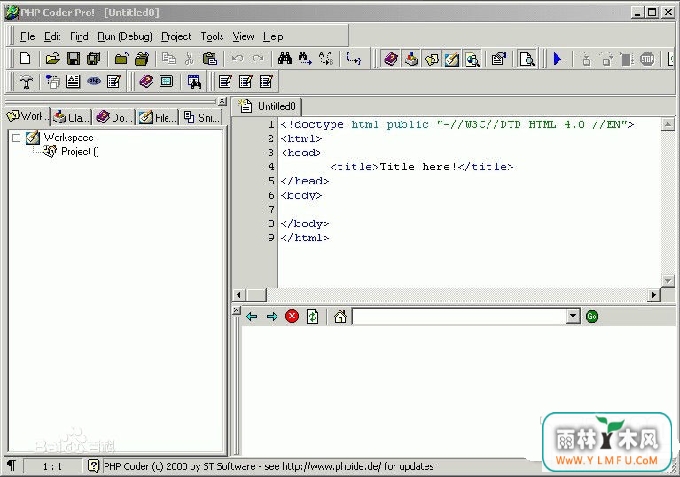680x477 pixels.
Task: Create a new blank file
Action: (x=25, y=58)
